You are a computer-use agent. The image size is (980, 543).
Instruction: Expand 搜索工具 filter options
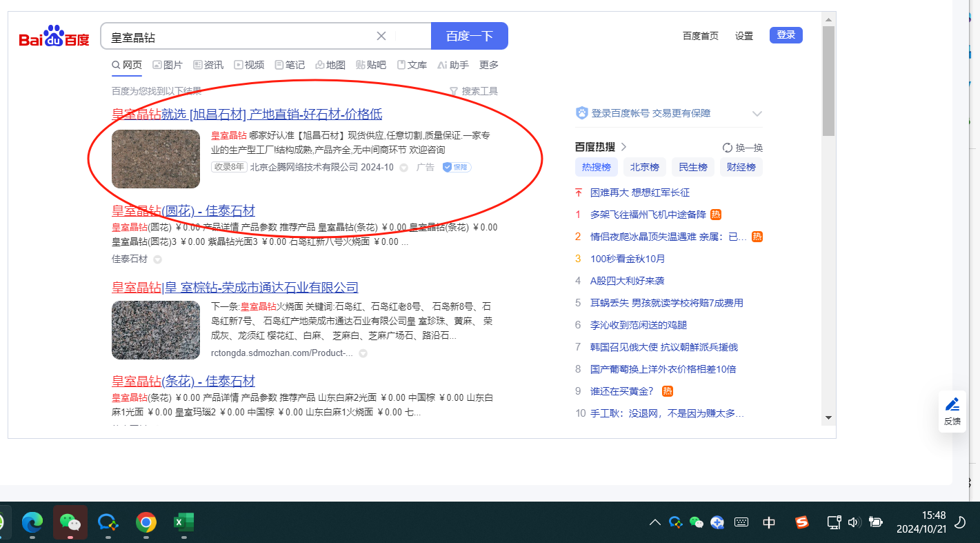[473, 91]
